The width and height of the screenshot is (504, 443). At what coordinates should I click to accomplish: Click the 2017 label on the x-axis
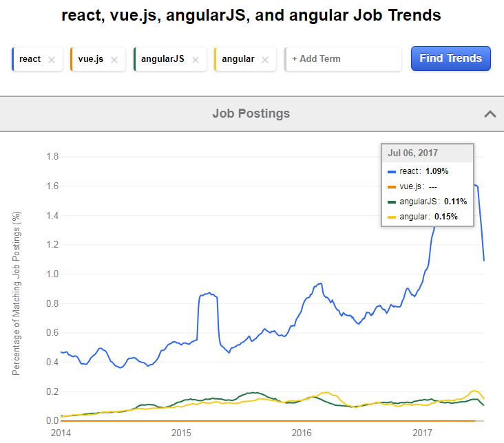421,433
